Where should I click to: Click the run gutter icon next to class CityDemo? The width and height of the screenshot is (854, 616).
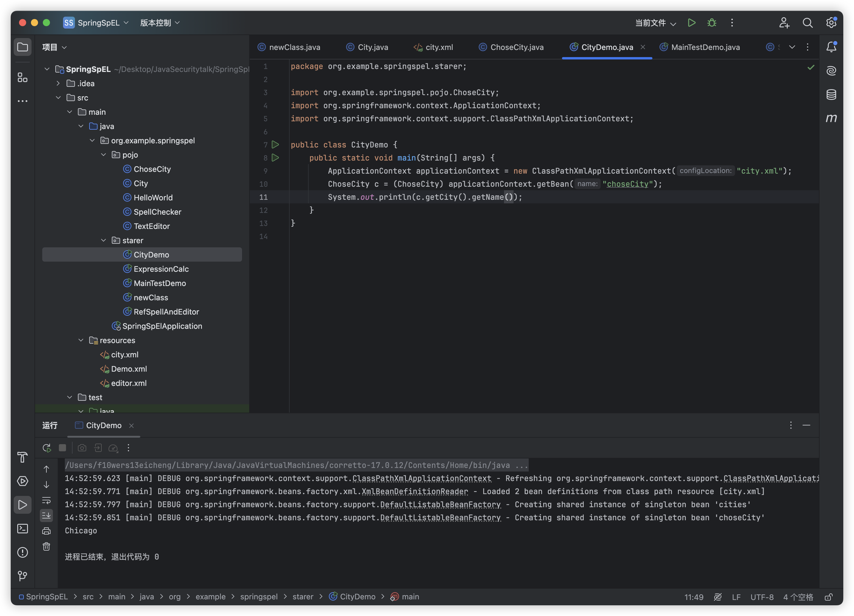(275, 144)
